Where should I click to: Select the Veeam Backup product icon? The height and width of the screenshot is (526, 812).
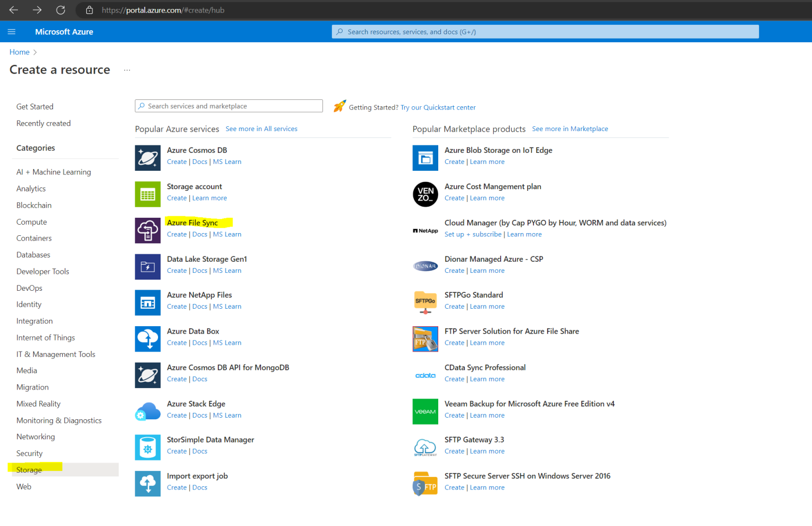(x=425, y=411)
